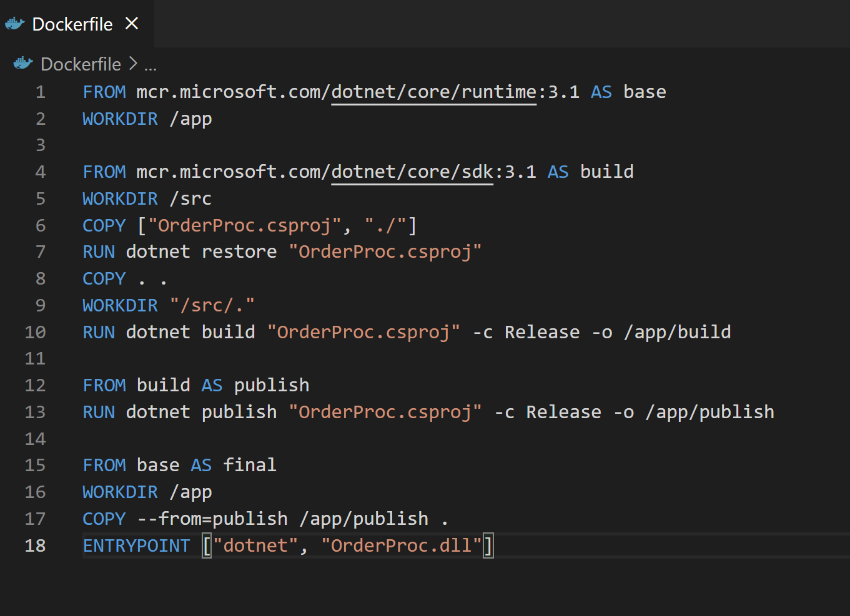Click the ENTRYPOINT keyword on line 18
Screen dimensions: 850x616
click(136, 545)
